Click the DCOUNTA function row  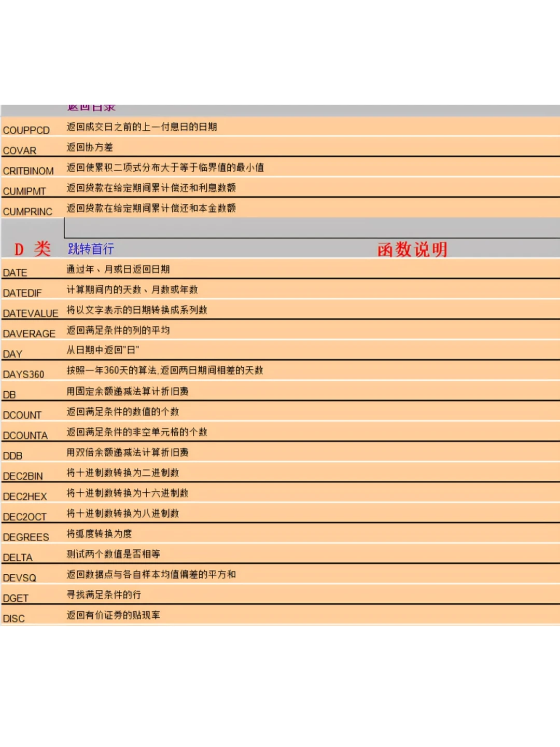tap(25, 435)
